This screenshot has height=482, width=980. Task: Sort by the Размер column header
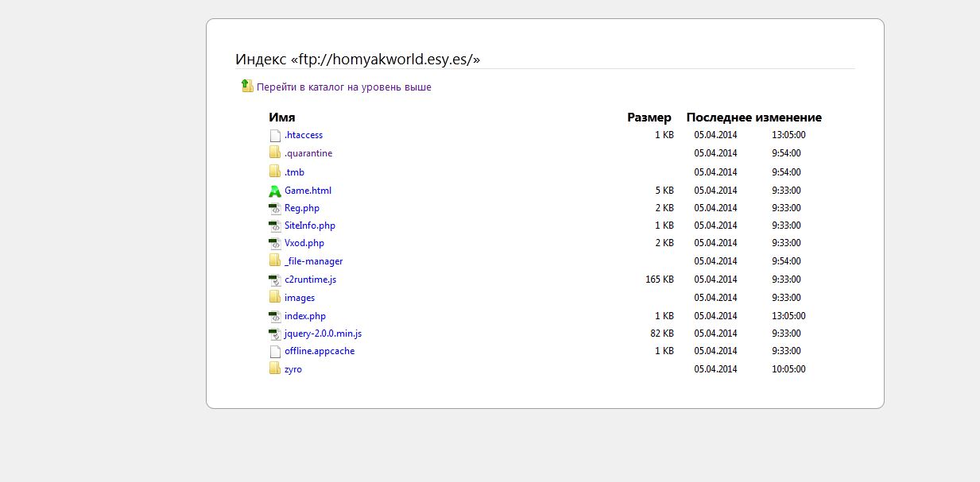pos(649,118)
